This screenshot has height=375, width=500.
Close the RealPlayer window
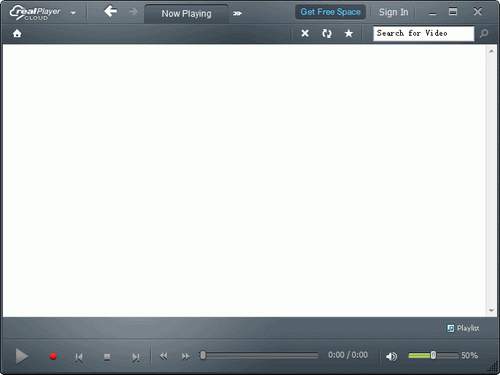click(478, 12)
